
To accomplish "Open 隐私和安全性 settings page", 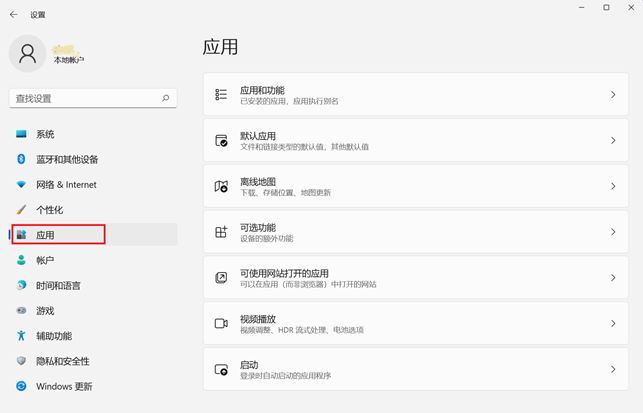I will tap(62, 361).
